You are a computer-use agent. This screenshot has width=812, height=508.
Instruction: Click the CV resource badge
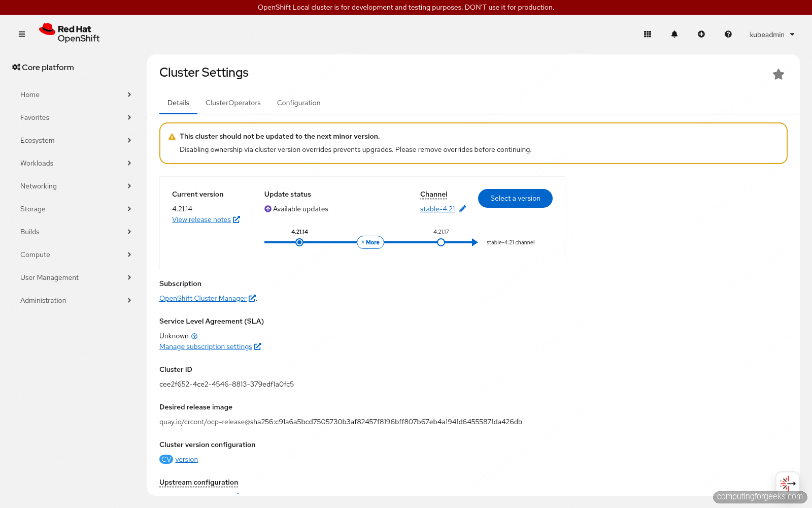point(166,459)
